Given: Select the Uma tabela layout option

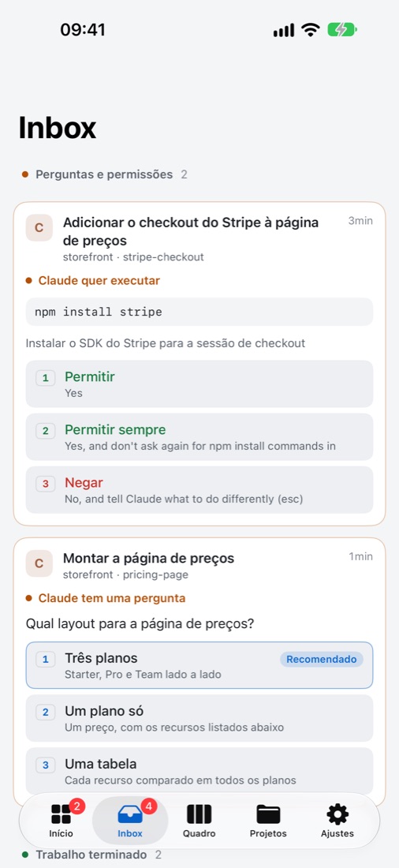Looking at the screenshot, I should tap(199, 771).
